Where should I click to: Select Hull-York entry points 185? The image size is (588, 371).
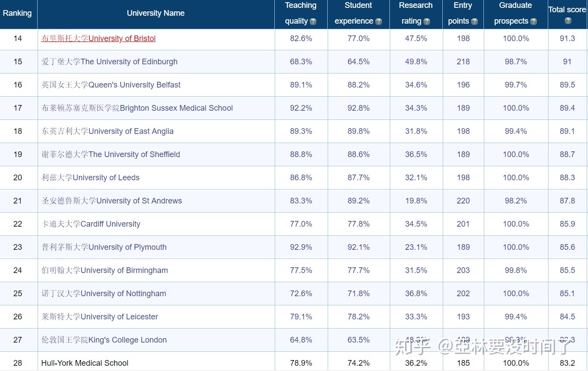coord(463,363)
